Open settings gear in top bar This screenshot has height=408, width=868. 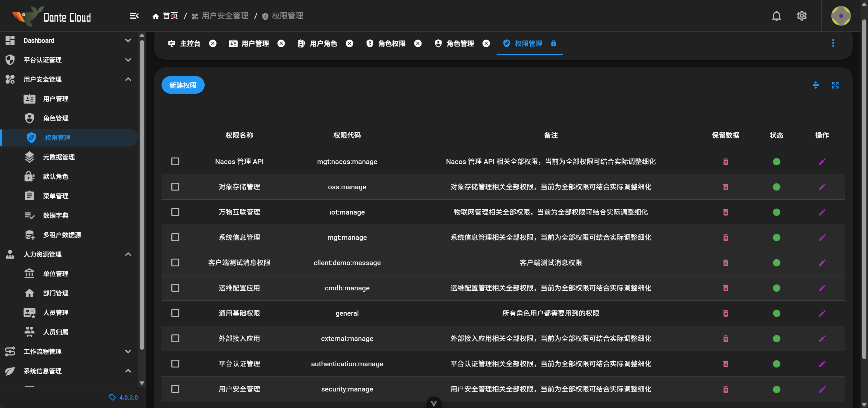coord(801,16)
